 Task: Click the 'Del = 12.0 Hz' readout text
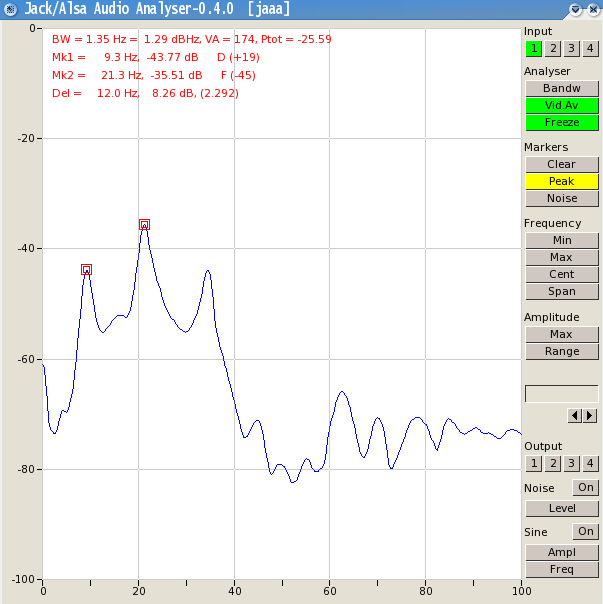tap(95, 93)
